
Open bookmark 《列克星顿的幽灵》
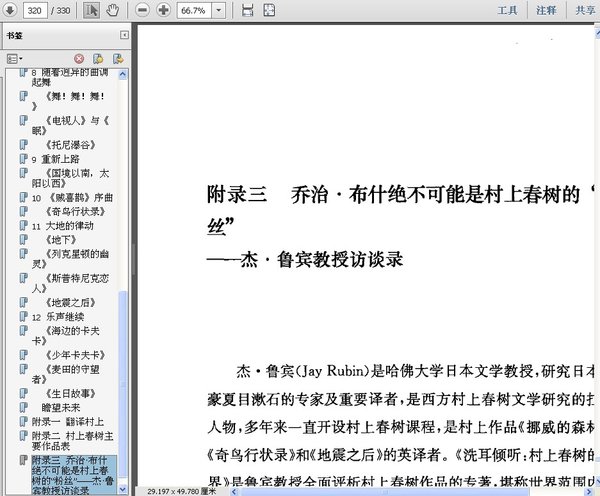click(x=70, y=259)
